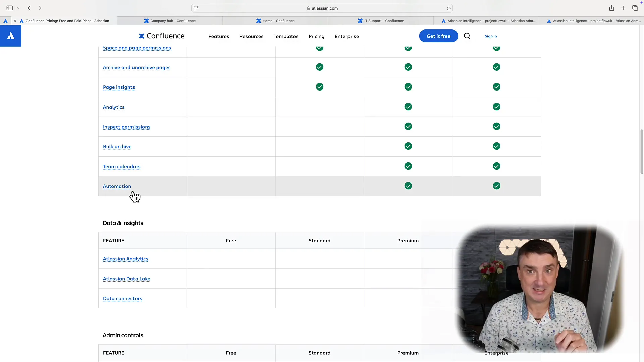The height and width of the screenshot is (362, 644).
Task: Click Enterprise checkmark for Team calendars
Action: [x=497, y=166]
